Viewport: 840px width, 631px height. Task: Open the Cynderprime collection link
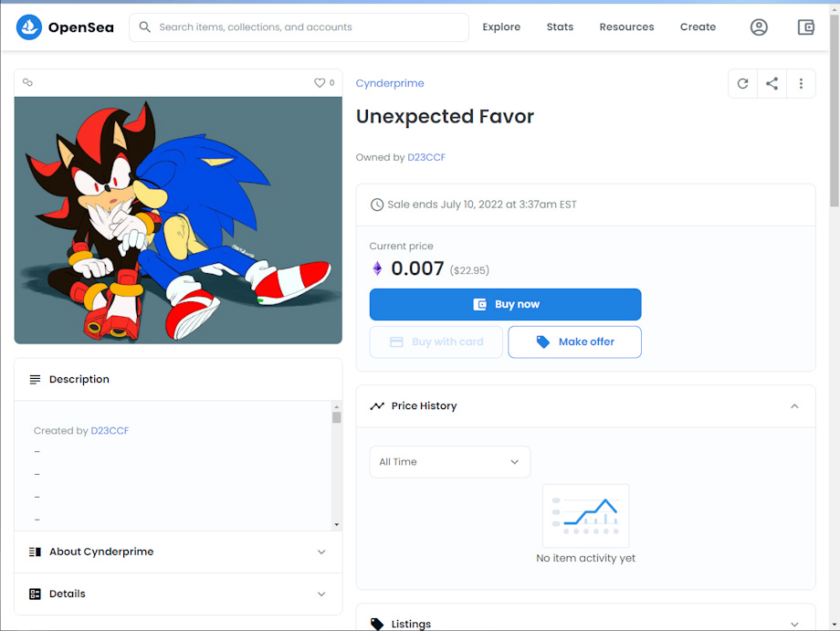coord(390,83)
